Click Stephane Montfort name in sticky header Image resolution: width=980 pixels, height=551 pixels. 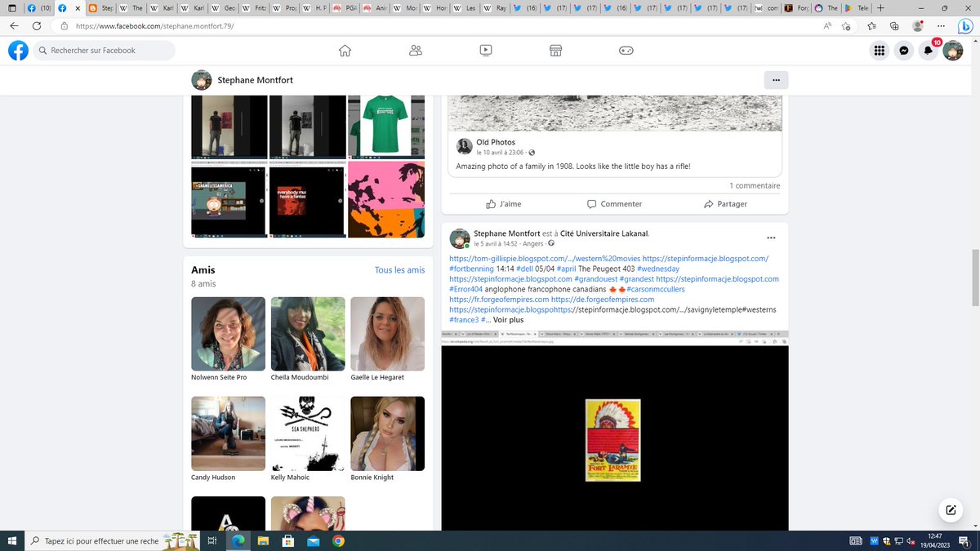pos(255,80)
